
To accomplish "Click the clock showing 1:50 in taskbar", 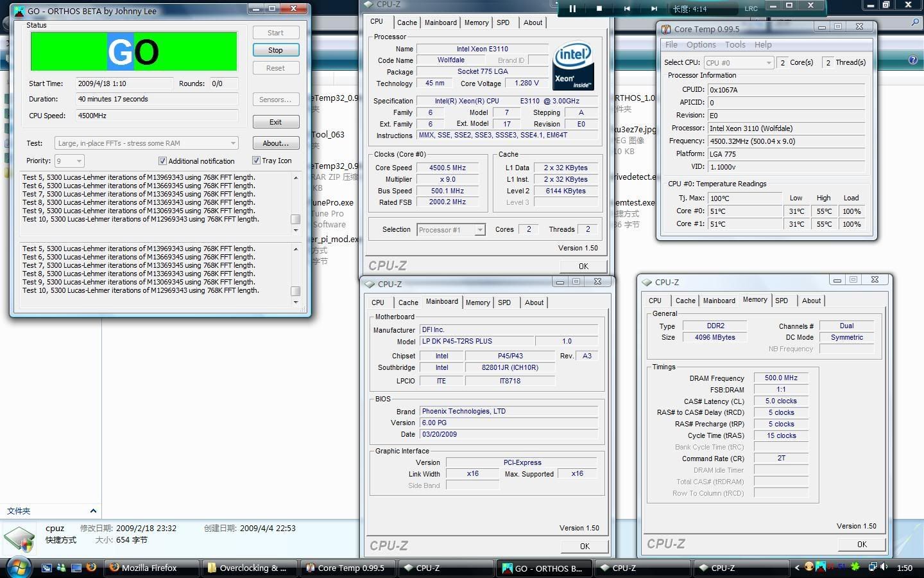I will tap(904, 568).
